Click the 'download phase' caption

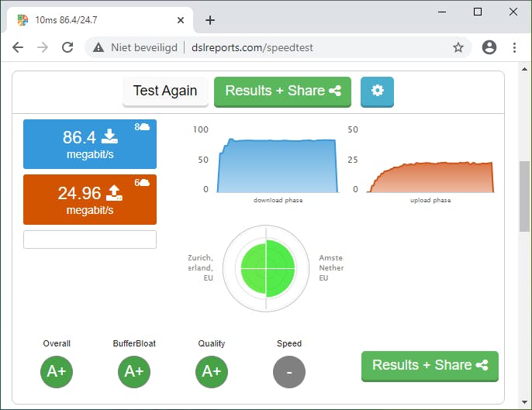click(x=278, y=201)
